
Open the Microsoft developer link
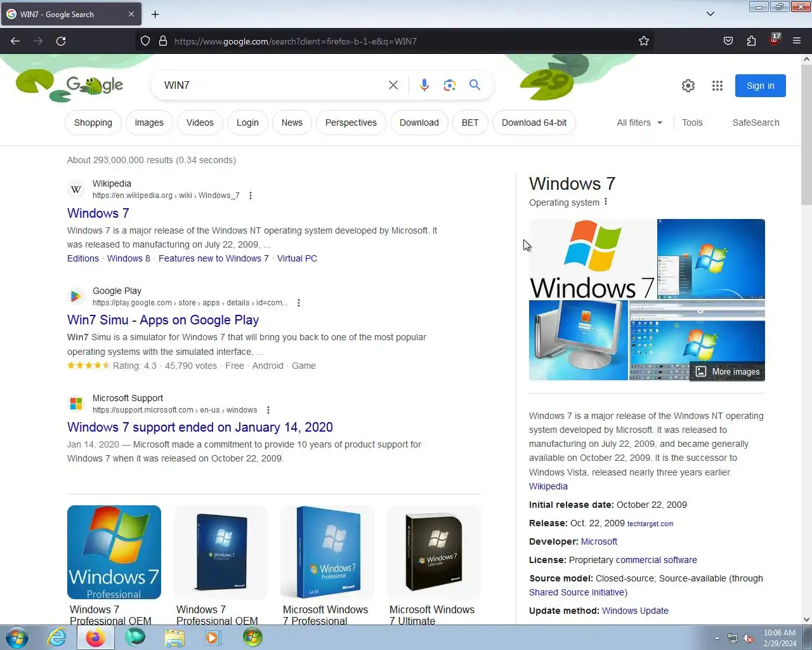599,541
